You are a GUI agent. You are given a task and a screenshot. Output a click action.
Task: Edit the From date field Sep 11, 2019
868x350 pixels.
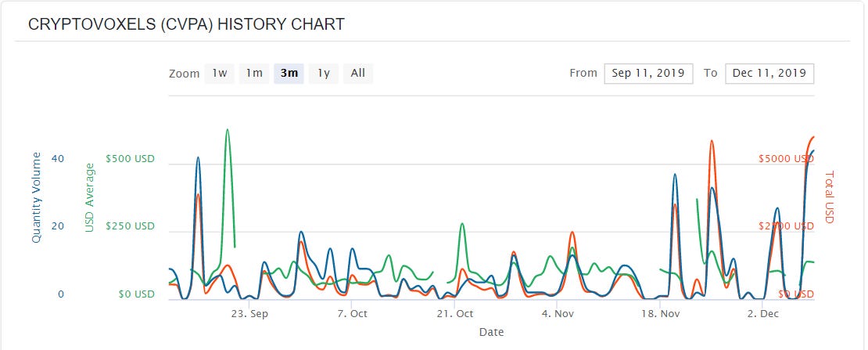[x=648, y=74]
